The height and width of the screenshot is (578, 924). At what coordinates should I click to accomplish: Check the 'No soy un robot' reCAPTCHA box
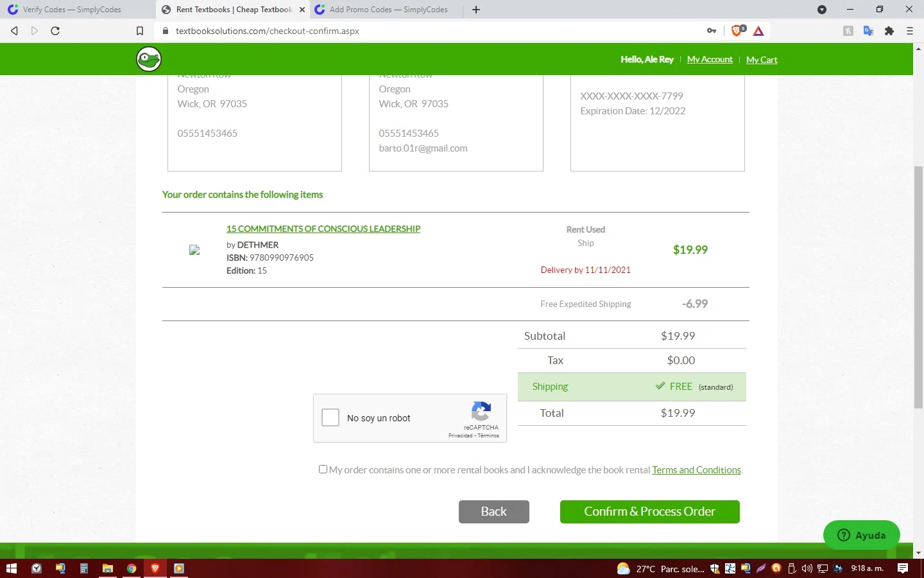pos(330,417)
